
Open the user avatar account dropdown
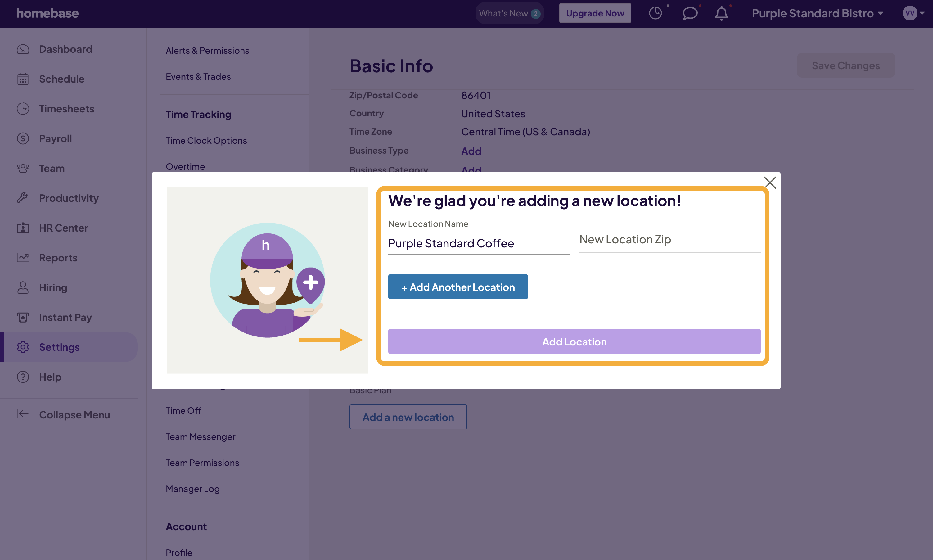913,13
